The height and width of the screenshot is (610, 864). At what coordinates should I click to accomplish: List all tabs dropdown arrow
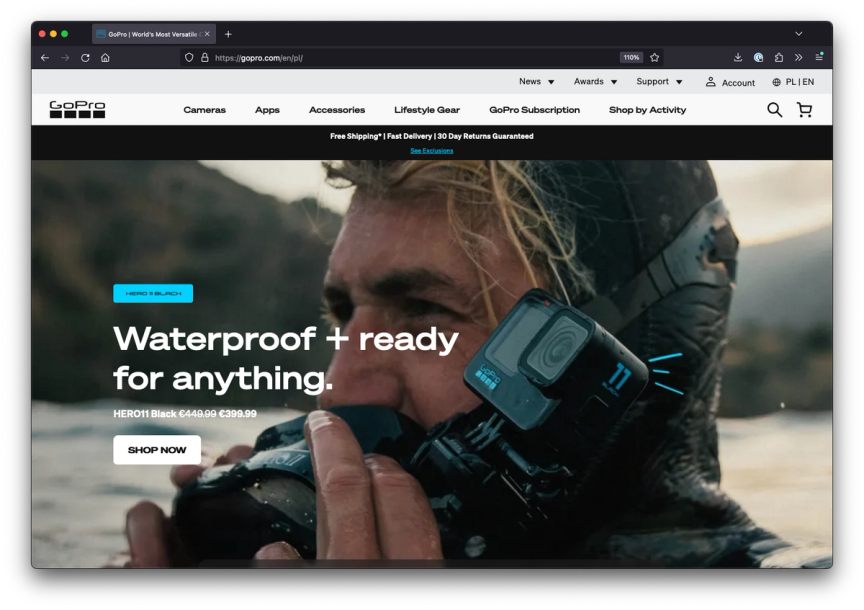pyautogui.click(x=798, y=34)
